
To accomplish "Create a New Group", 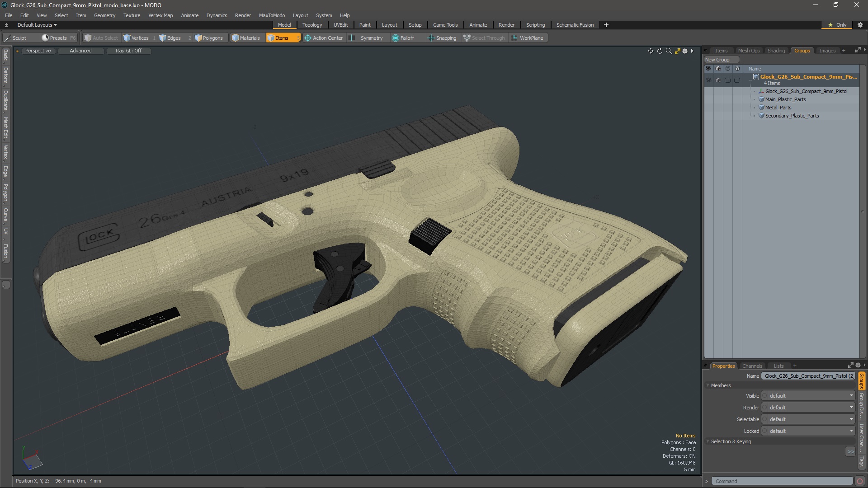I will click(x=721, y=60).
